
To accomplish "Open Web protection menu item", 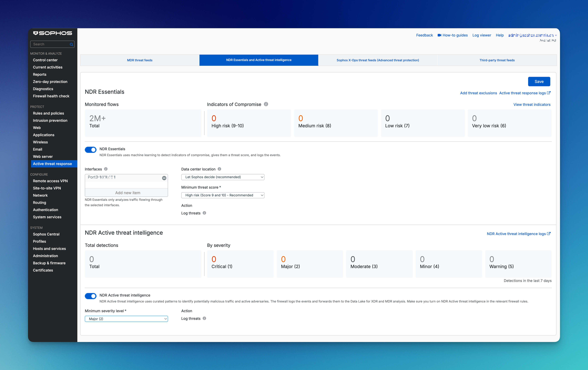I will (x=37, y=127).
